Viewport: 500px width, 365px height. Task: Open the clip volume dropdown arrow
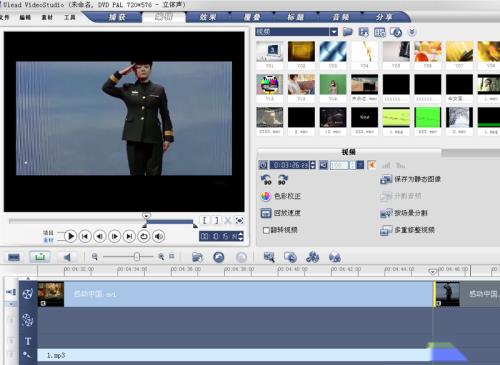pyautogui.click(x=360, y=165)
